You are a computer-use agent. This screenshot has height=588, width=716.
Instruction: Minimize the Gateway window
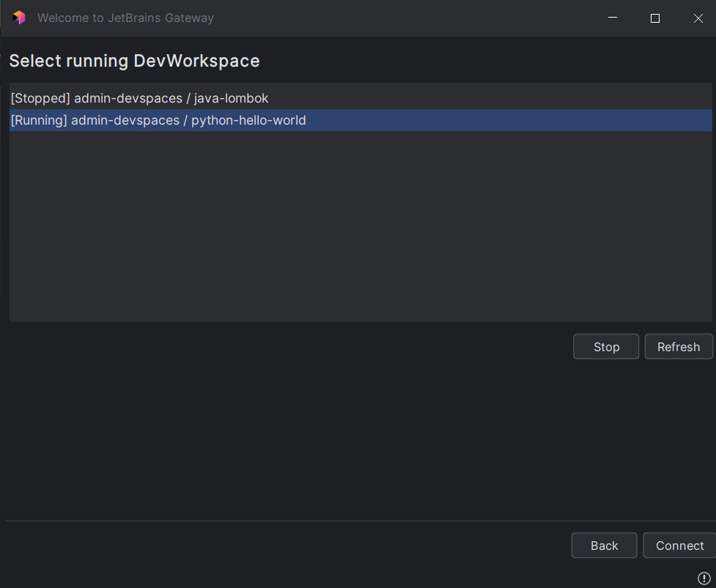pos(612,18)
